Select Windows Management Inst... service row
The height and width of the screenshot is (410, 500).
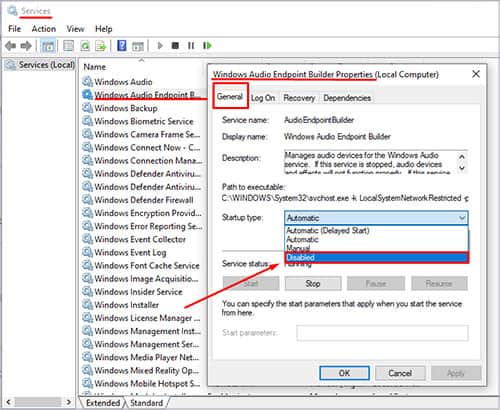pos(142,331)
